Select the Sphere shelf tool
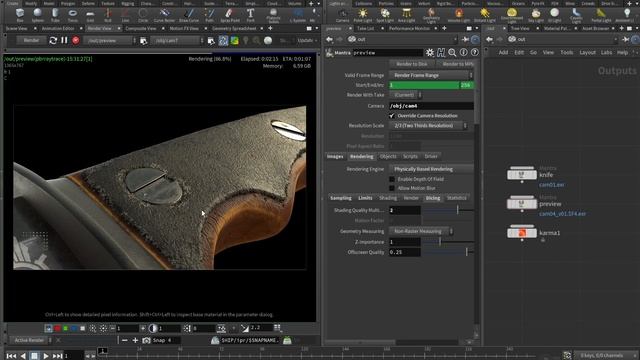 [38, 15]
